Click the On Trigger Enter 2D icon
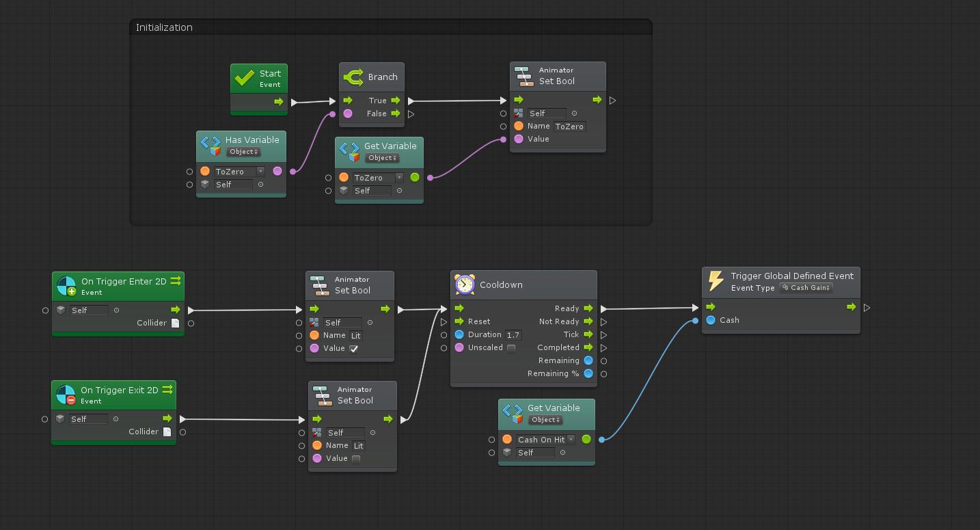The width and height of the screenshot is (980, 530). pos(66,286)
